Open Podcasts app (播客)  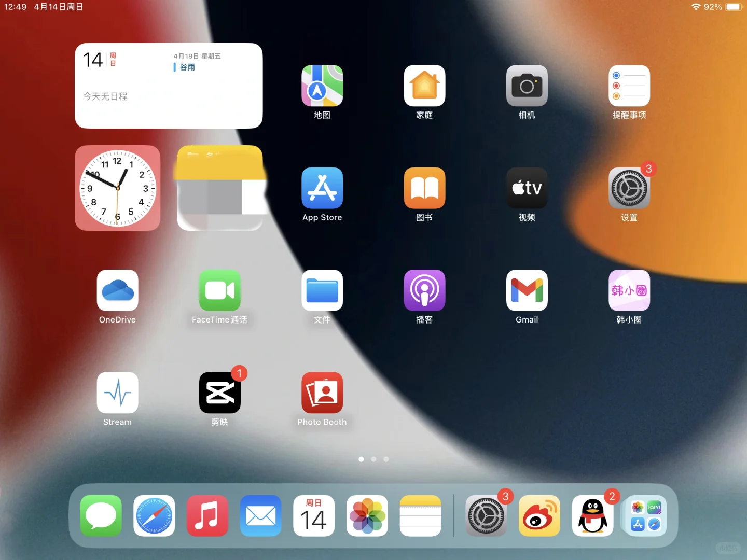(x=424, y=290)
